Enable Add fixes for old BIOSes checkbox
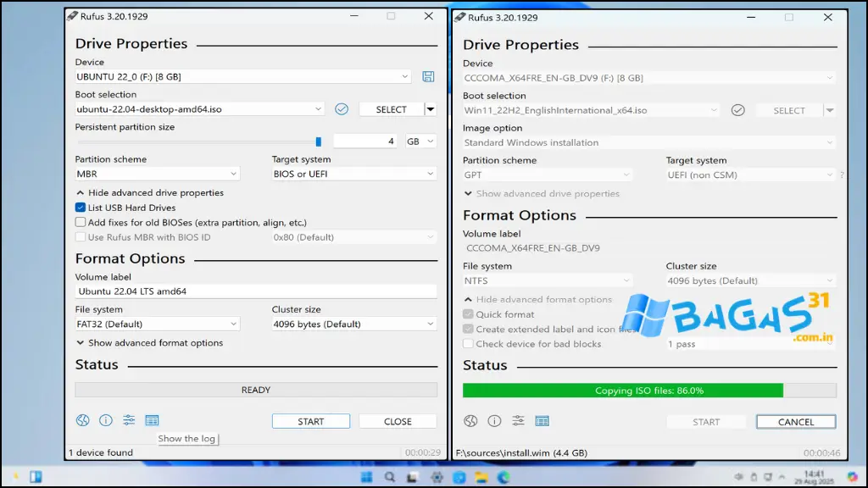Viewport: 868px width, 488px height. 81,222
